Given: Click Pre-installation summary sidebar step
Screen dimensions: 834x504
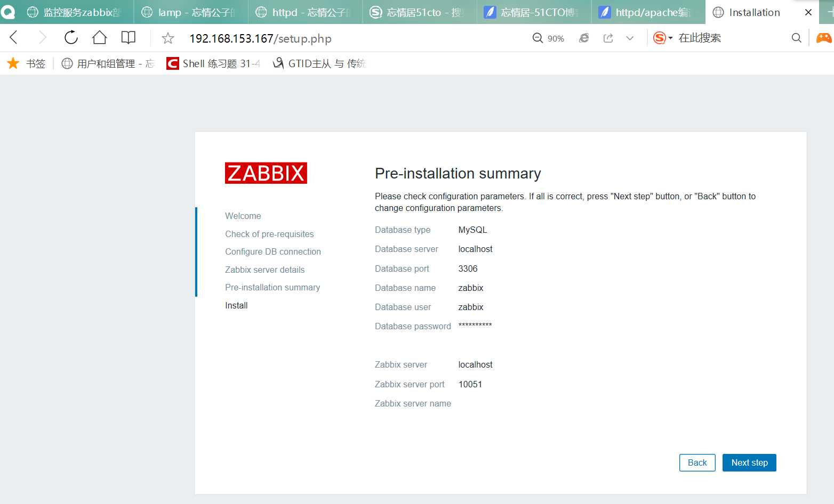Looking at the screenshot, I should click(272, 287).
